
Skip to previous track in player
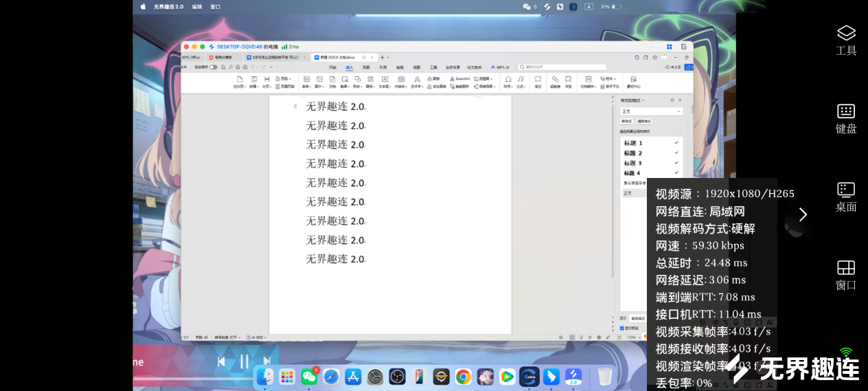pyautogui.click(x=221, y=361)
